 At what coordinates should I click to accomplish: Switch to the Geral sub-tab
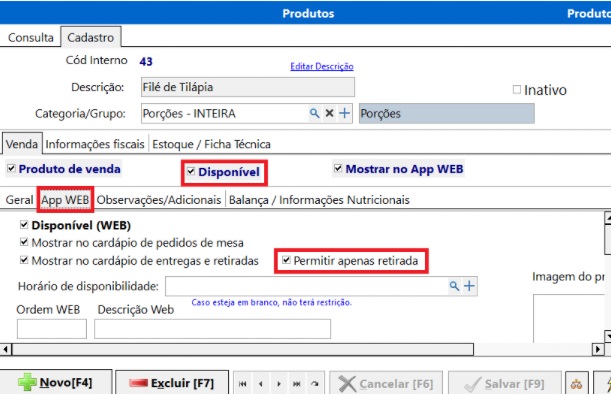[19, 200]
